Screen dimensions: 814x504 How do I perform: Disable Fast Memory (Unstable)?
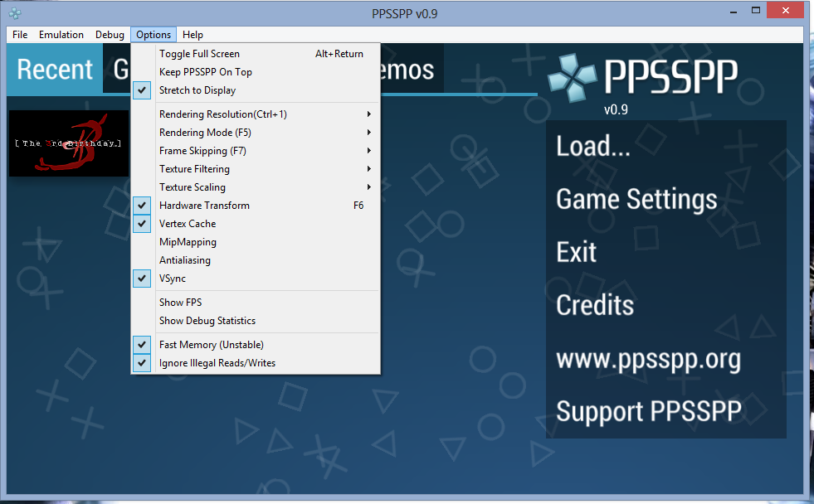click(x=211, y=345)
